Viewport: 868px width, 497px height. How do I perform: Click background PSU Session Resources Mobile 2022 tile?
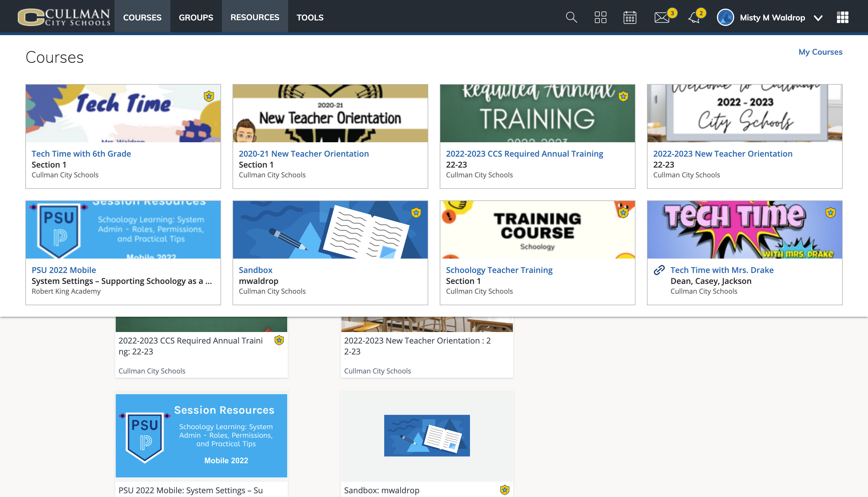(201, 436)
